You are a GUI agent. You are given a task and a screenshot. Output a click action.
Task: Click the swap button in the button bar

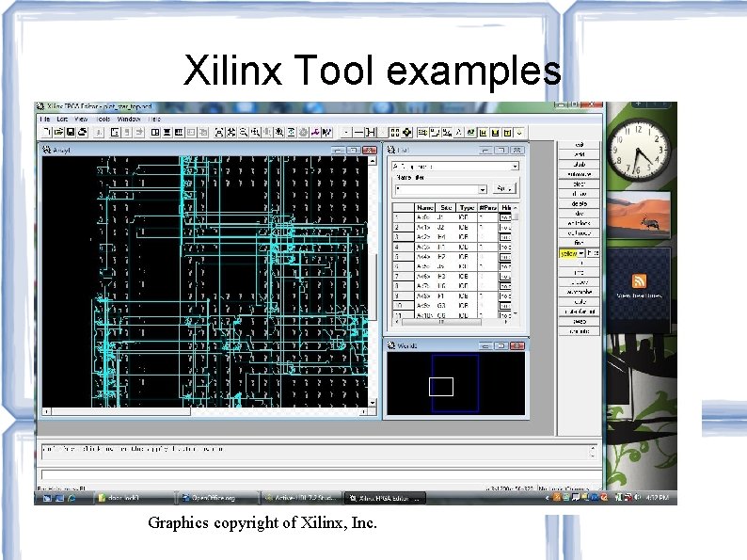point(579,321)
